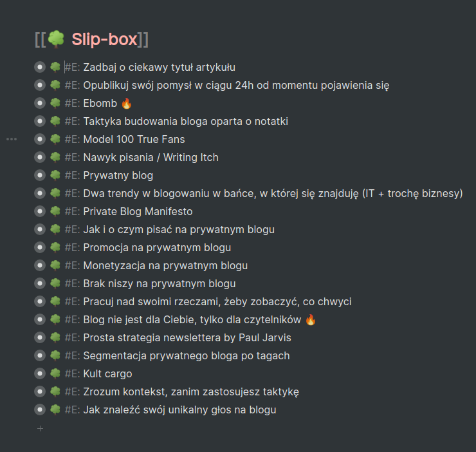Select the "Model 100 True Fans" block
This screenshot has width=476, height=452.
134,139
